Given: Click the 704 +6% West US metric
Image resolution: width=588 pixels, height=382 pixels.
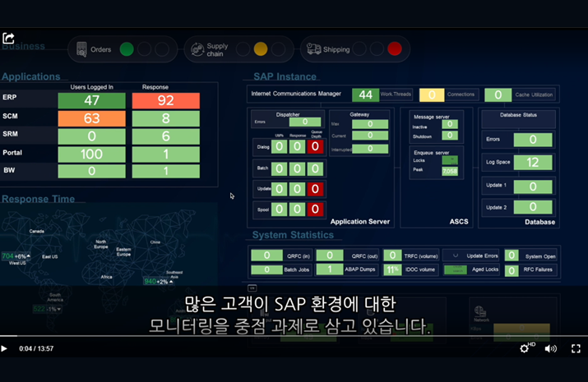Looking at the screenshot, I should [16, 256].
